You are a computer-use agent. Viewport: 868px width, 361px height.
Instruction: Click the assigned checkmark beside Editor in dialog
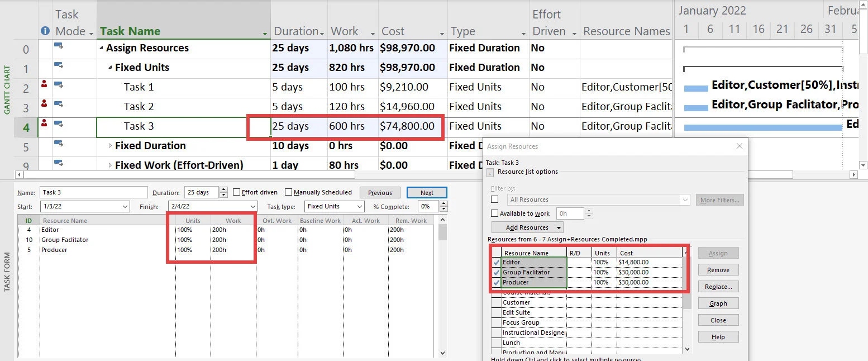tap(496, 262)
